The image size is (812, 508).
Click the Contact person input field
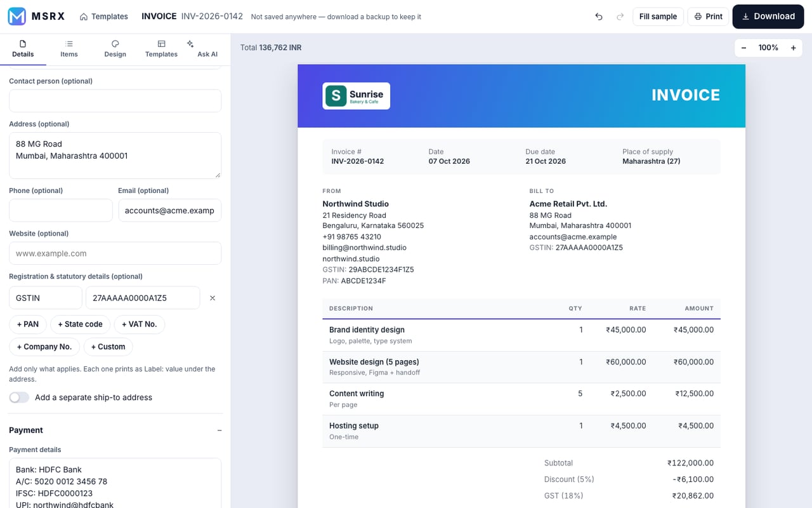(115, 101)
